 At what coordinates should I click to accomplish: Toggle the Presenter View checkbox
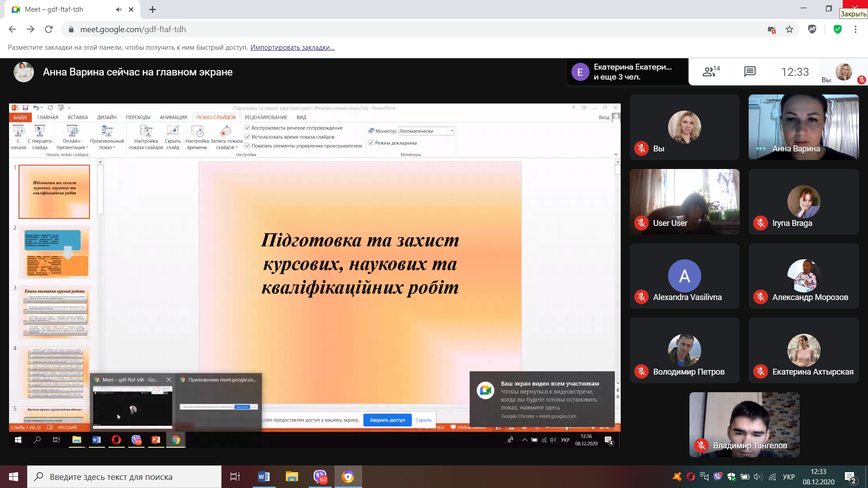[371, 143]
